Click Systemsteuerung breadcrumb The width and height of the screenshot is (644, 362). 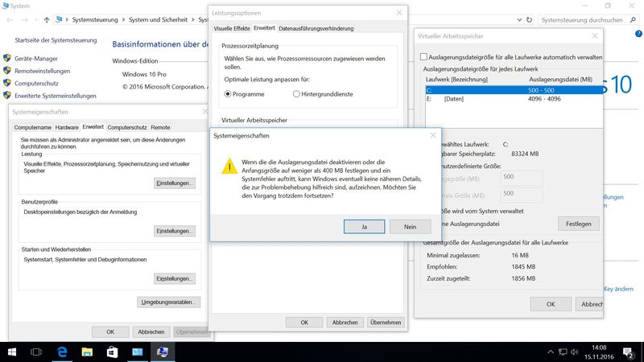95,19
